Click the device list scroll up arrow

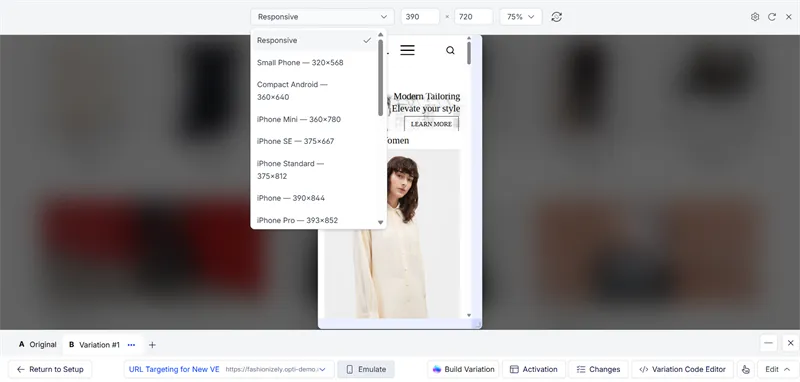(381, 35)
